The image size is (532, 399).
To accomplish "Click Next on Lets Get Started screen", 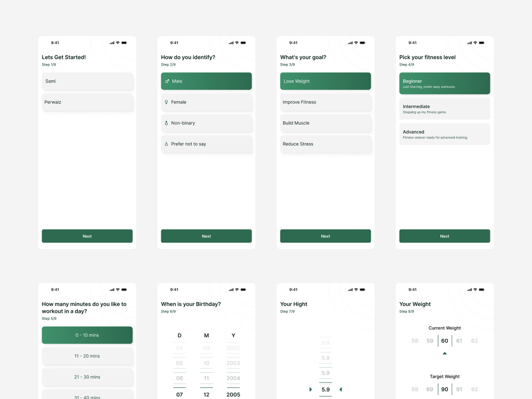I will point(87,236).
